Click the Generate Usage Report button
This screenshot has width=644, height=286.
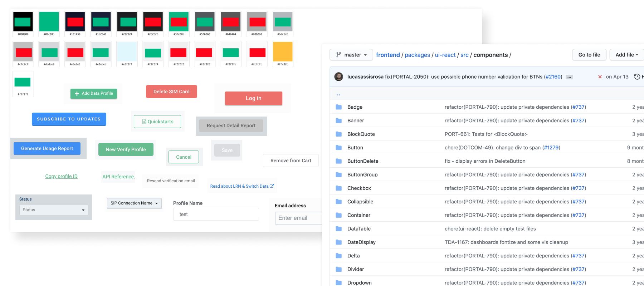pos(47,148)
